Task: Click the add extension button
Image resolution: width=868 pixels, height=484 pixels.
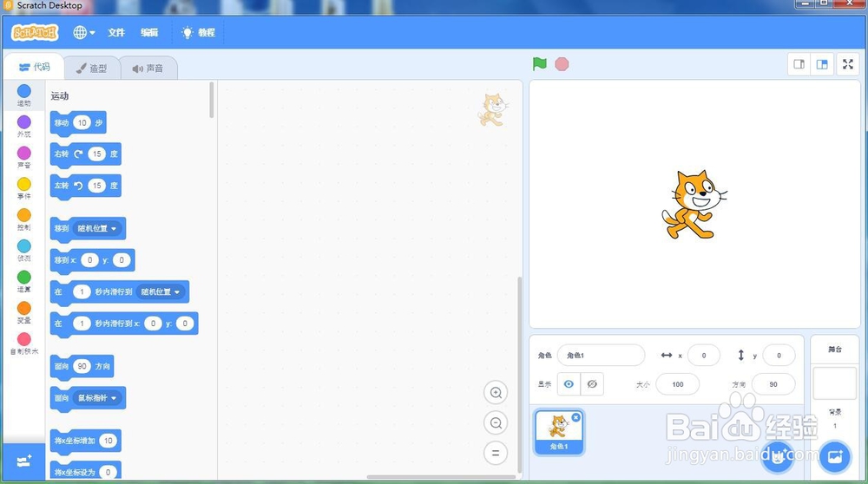Action: tap(23, 461)
